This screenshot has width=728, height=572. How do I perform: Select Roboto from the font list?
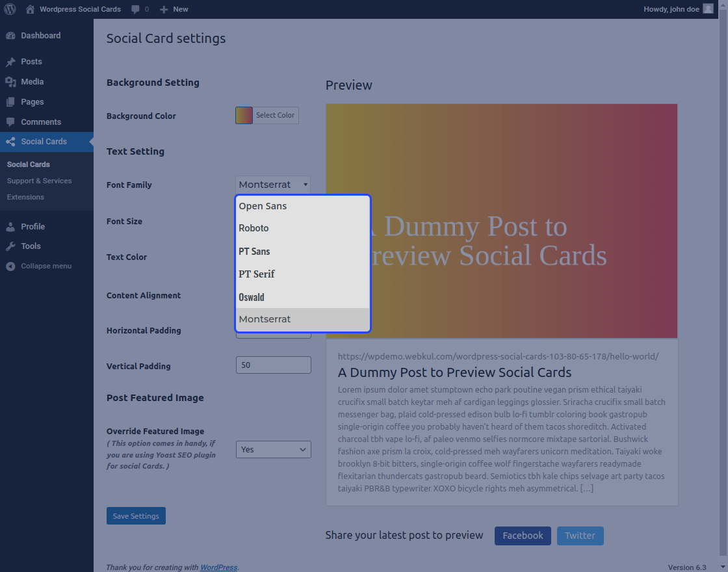click(x=253, y=228)
